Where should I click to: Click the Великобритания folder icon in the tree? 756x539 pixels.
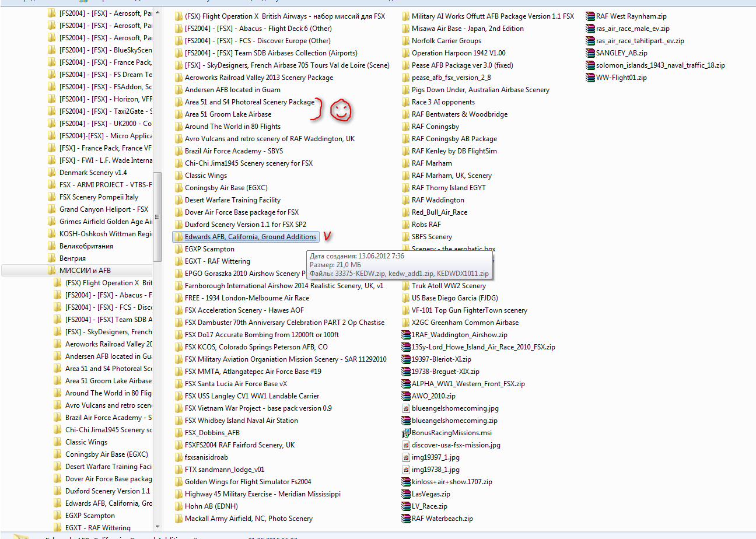(51, 246)
